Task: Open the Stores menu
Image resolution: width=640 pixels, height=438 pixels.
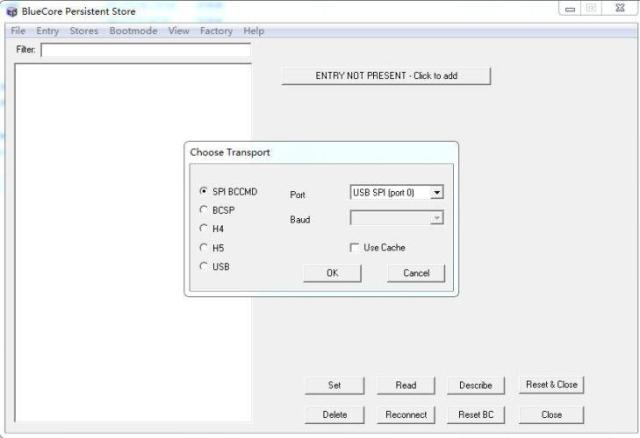Action: point(84,31)
